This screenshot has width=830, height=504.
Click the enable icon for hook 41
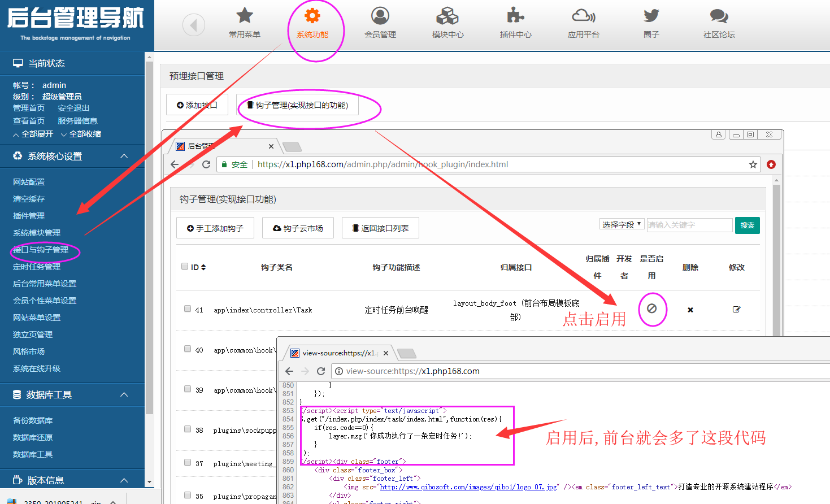[651, 309]
